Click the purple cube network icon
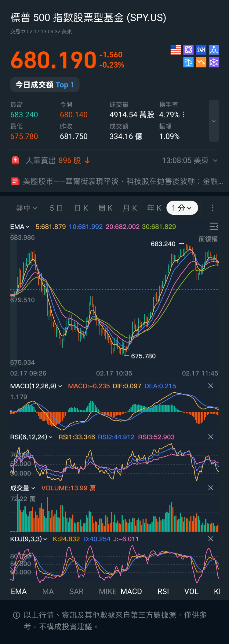Image resolution: width=229 pixels, height=644 pixels. coord(214,62)
